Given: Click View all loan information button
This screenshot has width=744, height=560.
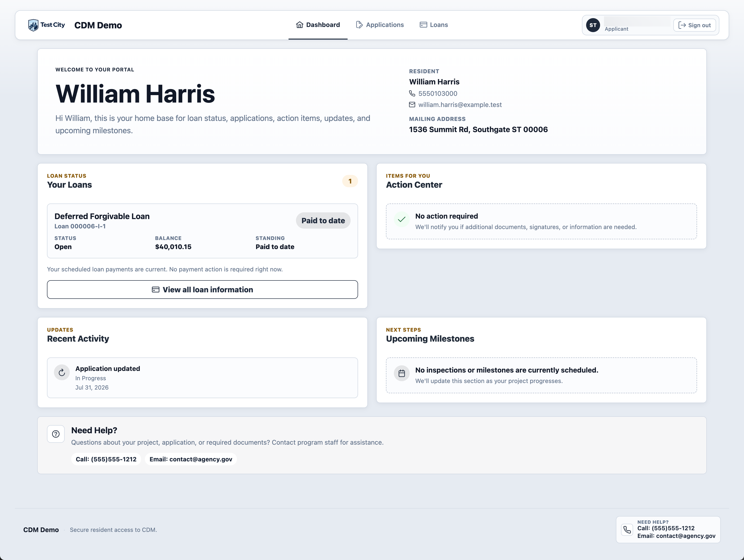Looking at the screenshot, I should 203,290.
